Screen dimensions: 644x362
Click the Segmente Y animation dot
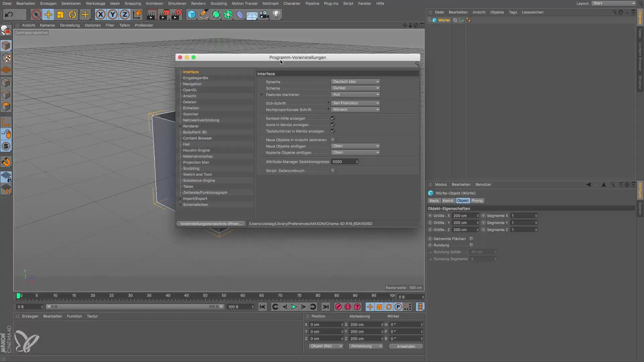tap(483, 223)
